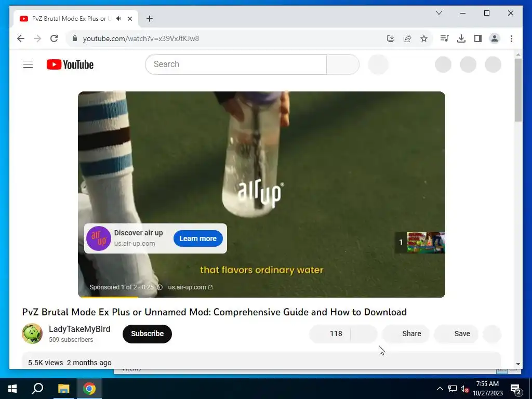
Task: Open a new browser tab
Action: point(150,19)
